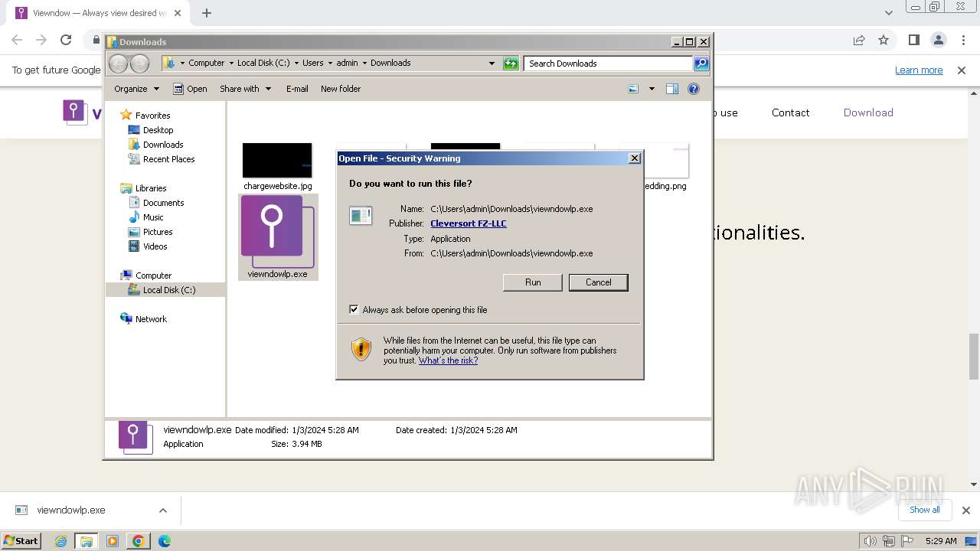Click the application file icon in the dialog
The height and width of the screenshot is (551, 980).
click(361, 216)
